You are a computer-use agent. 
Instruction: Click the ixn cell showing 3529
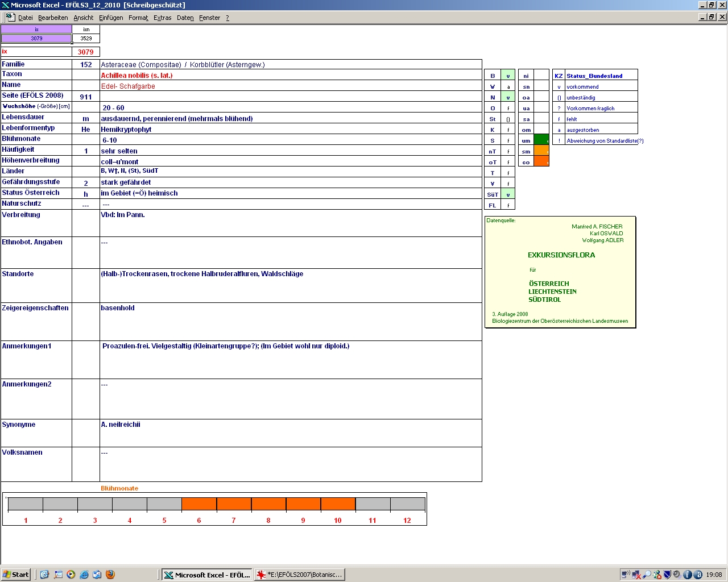[86, 39]
